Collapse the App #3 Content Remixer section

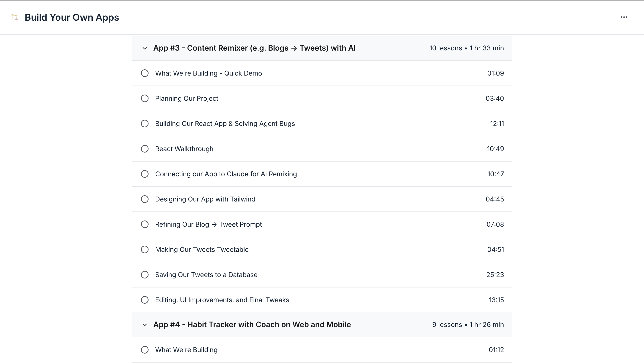(x=144, y=48)
